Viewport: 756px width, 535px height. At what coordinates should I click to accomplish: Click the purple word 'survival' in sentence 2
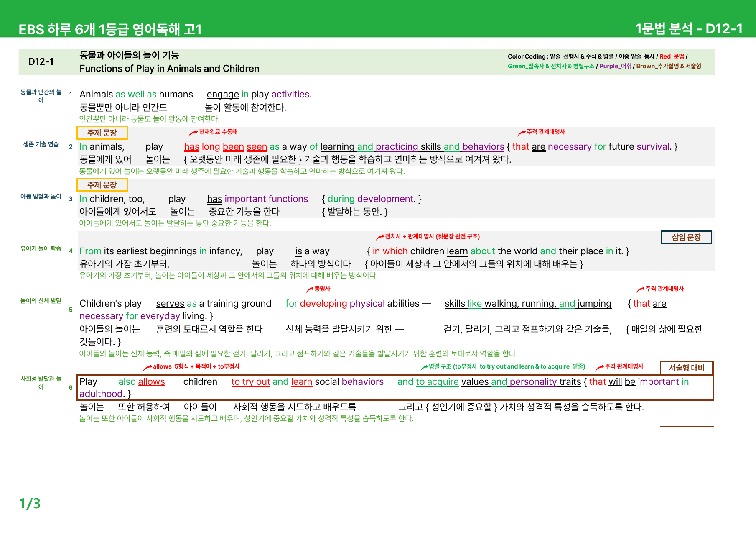[653, 147]
